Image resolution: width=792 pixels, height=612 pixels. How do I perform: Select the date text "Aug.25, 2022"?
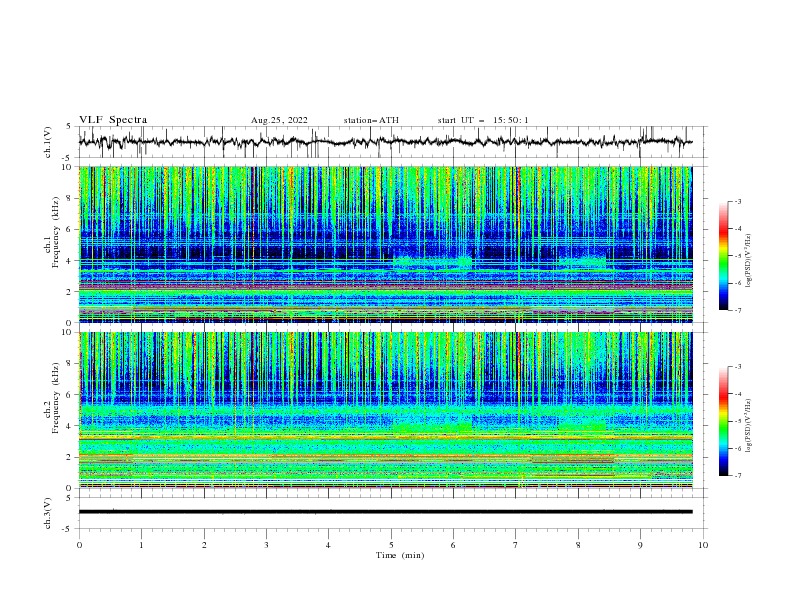(279, 120)
